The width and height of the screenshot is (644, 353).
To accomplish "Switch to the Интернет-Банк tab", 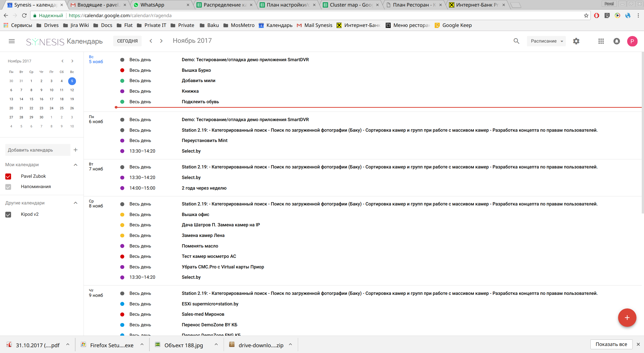I will tap(477, 5).
